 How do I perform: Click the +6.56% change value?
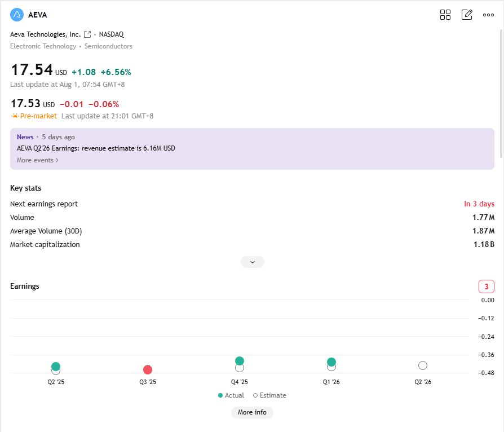116,72
